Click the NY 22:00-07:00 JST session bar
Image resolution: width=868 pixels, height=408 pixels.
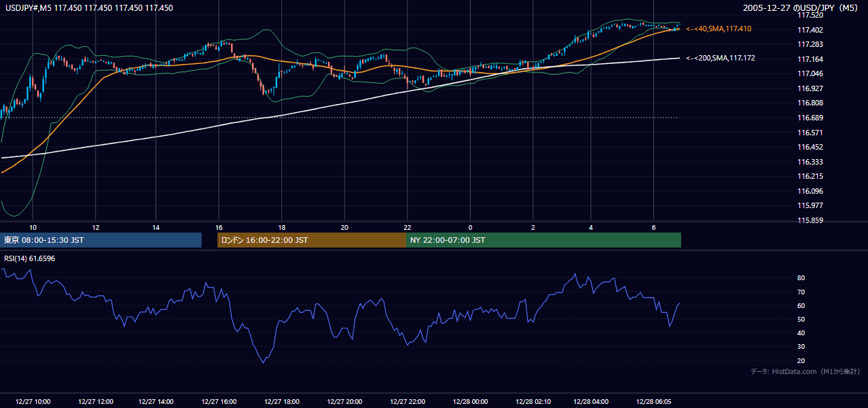[x=543, y=240]
